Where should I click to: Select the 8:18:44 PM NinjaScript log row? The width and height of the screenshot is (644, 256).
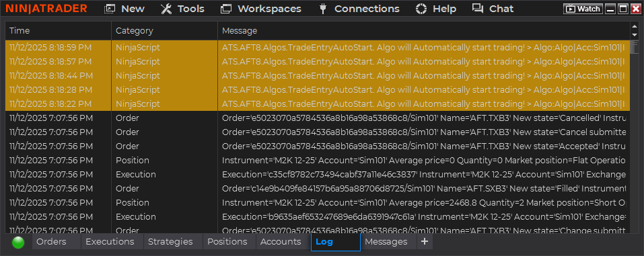point(317,75)
